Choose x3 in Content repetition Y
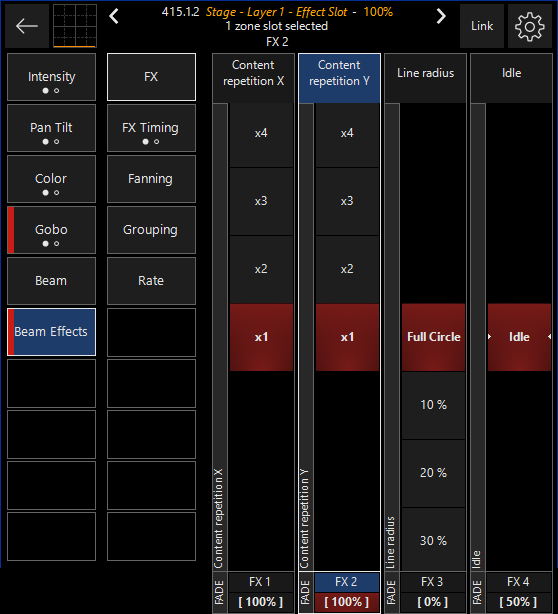This screenshot has height=614, width=558. [347, 201]
